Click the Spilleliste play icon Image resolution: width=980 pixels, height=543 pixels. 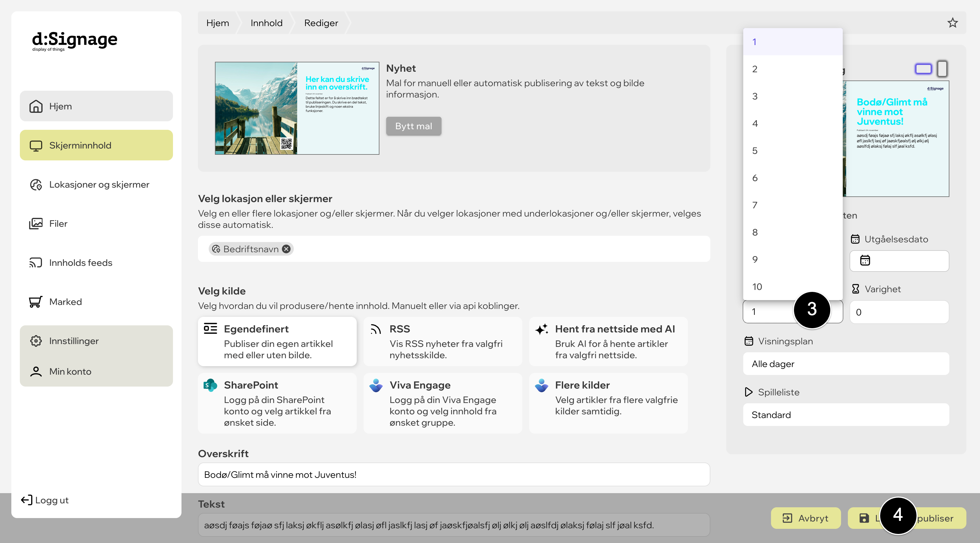point(749,392)
